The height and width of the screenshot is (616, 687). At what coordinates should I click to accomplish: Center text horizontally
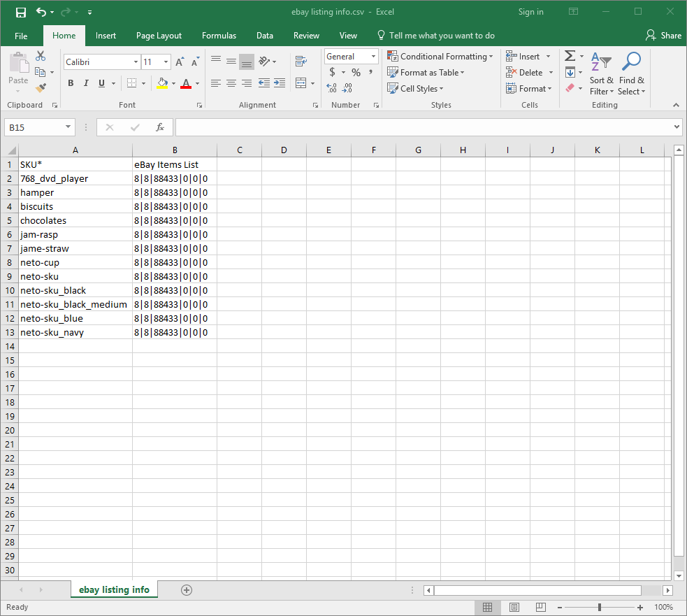pyautogui.click(x=231, y=83)
